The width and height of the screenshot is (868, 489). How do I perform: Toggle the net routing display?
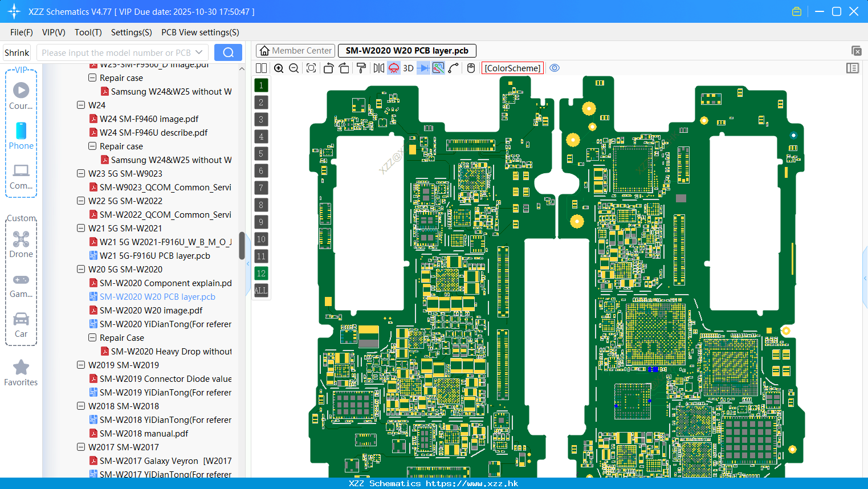[438, 68]
